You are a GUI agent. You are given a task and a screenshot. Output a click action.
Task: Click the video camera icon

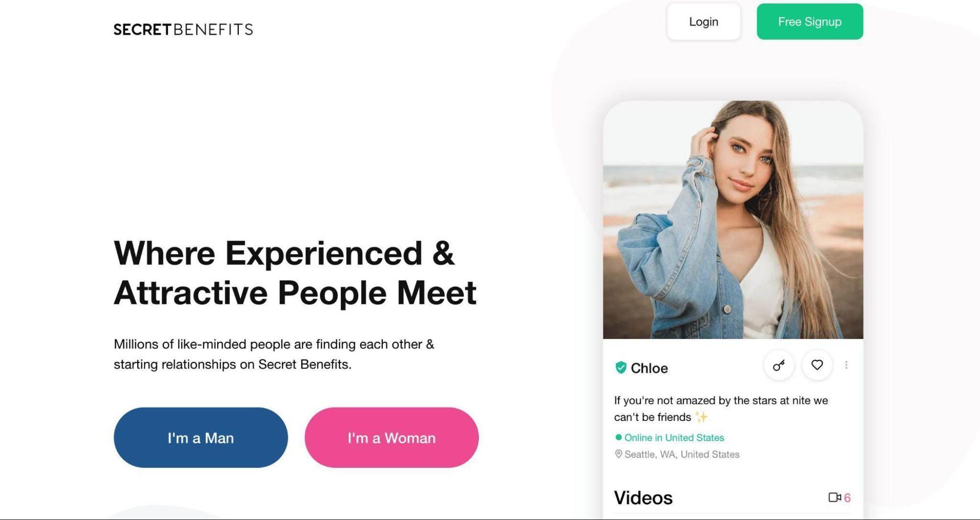(834, 497)
